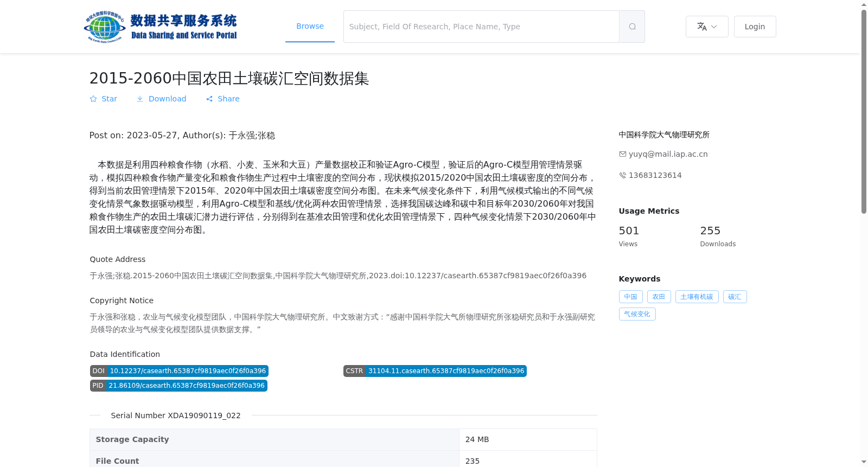Image resolution: width=868 pixels, height=467 pixels.
Task: Click the email envelope icon
Action: (x=623, y=154)
